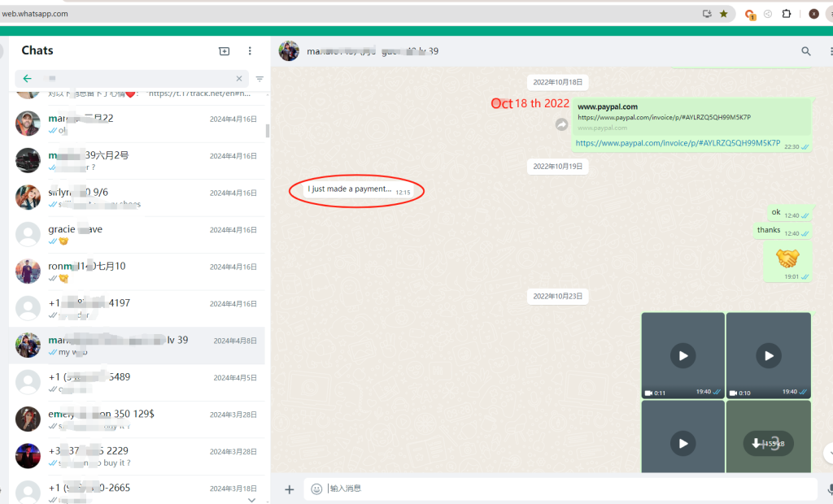Click the new chat icon in Chats header
Image resolution: width=833 pixels, height=504 pixels.
tap(225, 51)
